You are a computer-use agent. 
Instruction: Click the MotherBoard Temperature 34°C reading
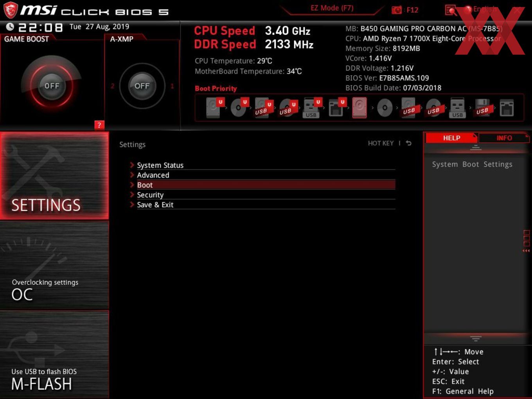[248, 71]
